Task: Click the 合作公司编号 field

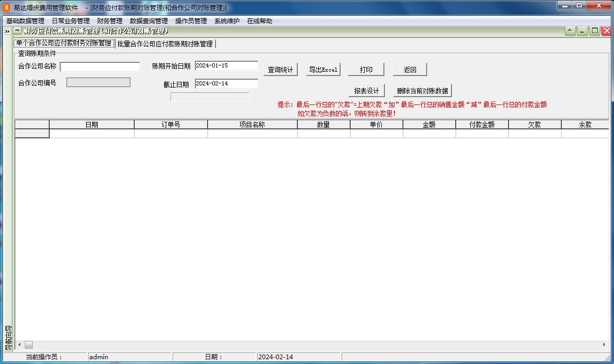Action: 98,82
